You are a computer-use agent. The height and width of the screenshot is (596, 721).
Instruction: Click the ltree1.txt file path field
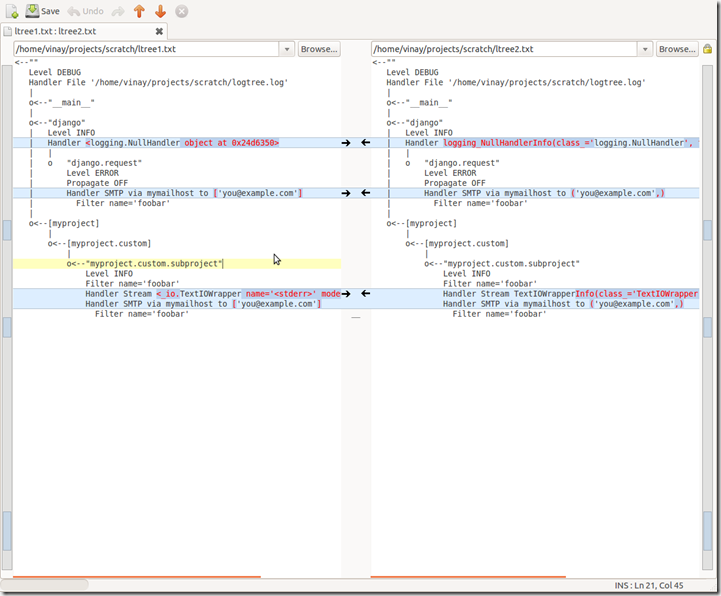click(146, 49)
